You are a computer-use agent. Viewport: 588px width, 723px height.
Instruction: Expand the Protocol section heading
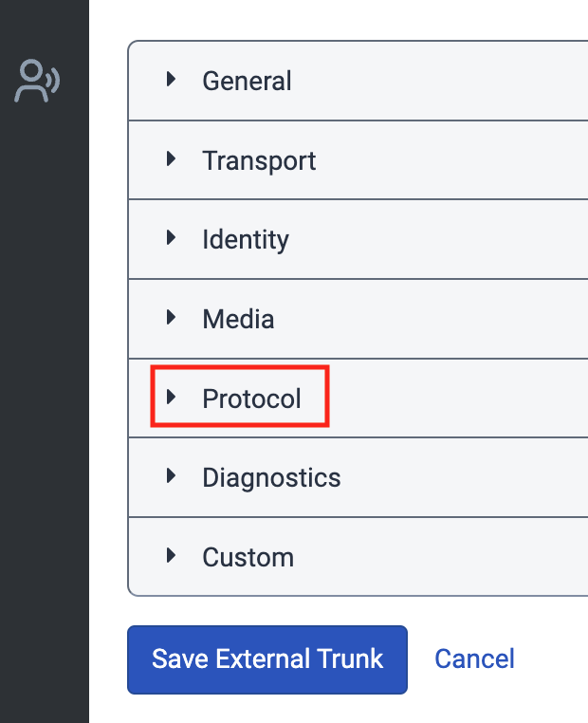[x=251, y=399]
